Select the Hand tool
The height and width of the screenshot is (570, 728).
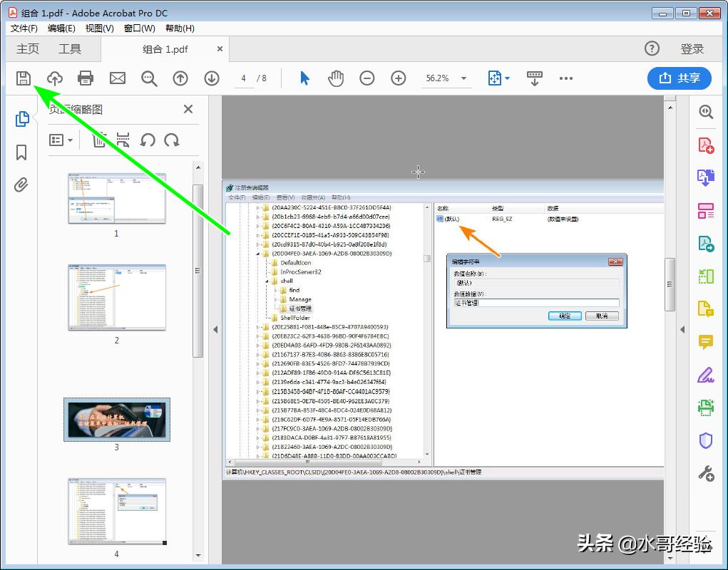click(335, 78)
